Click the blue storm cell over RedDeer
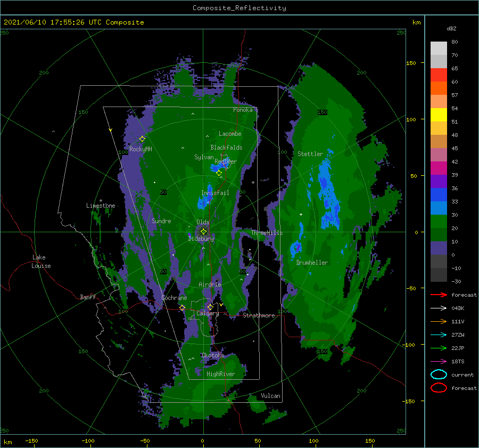This screenshot has height=448, width=479. tap(219, 166)
